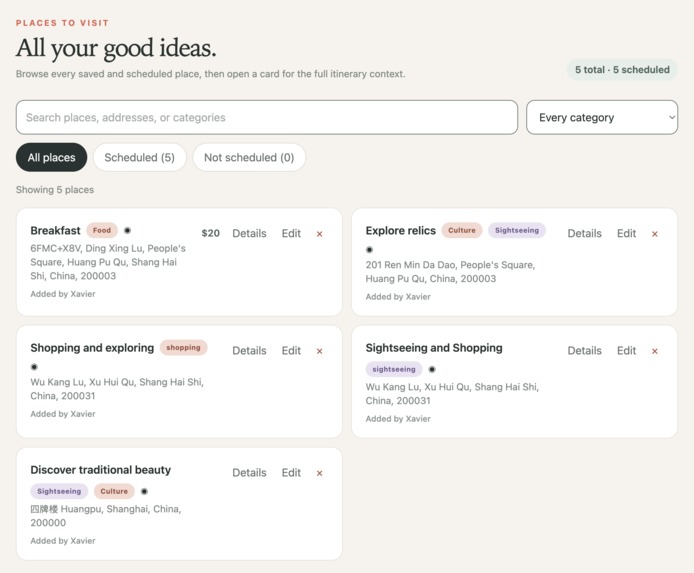Click the Shopping and exploring card title
The image size is (694, 573).
click(x=92, y=348)
